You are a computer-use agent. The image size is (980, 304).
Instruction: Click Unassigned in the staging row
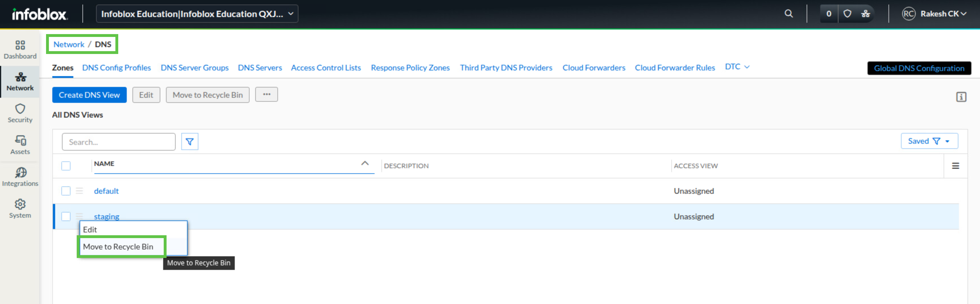694,216
